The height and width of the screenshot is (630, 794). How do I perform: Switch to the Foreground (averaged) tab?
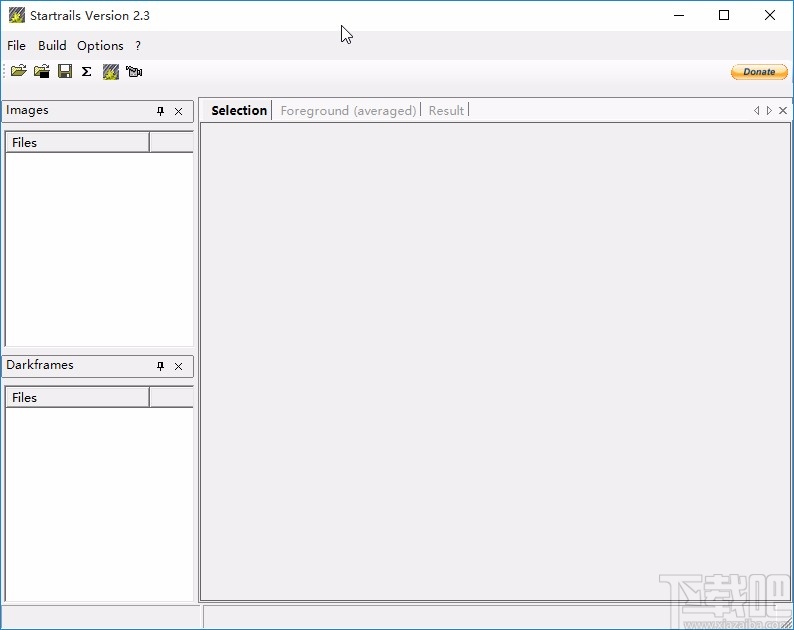[348, 110]
